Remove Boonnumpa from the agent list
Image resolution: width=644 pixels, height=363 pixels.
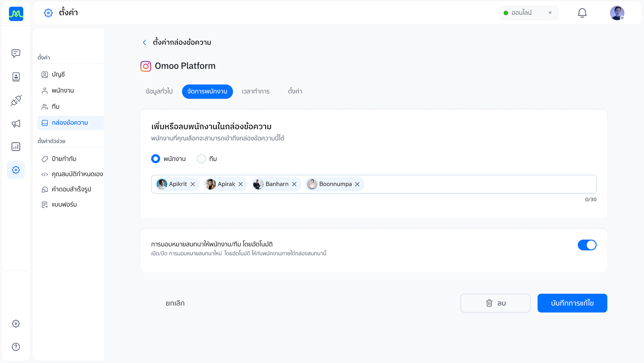[357, 184]
